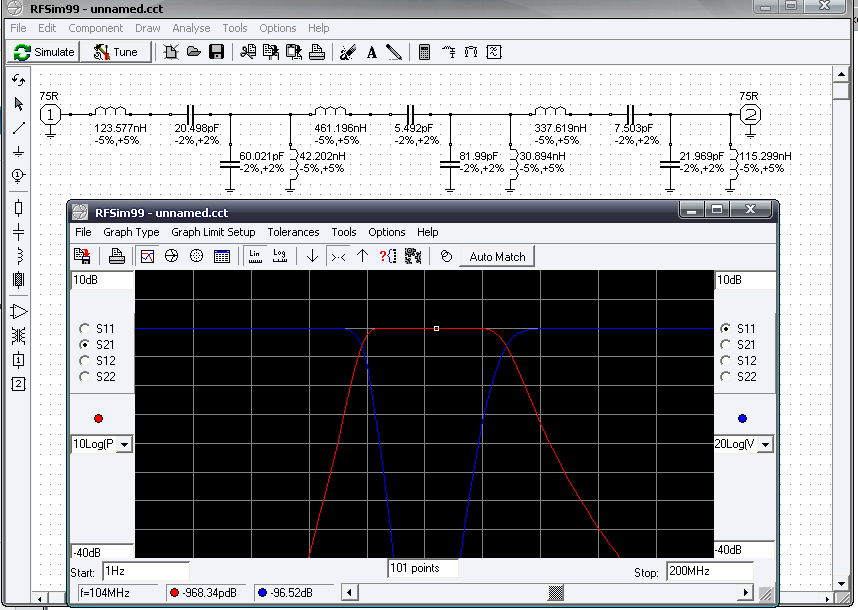
Task: Open tolerance analysis gears icon
Action: [x=413, y=256]
